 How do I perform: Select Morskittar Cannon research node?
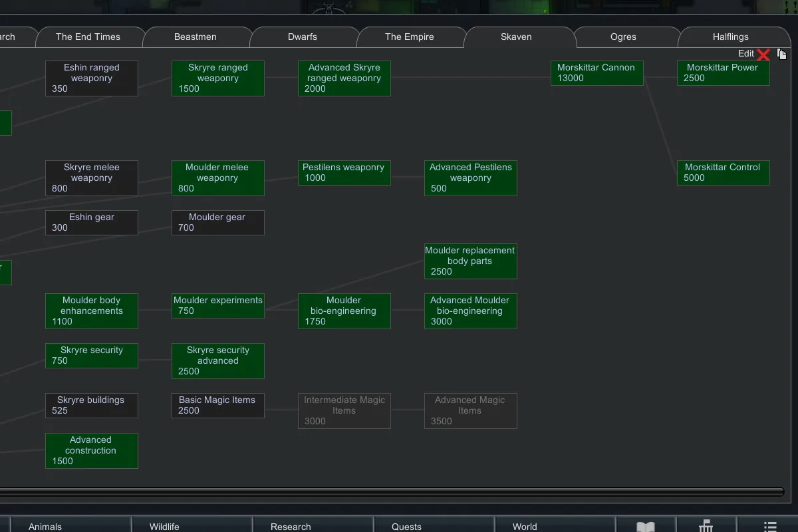pyautogui.click(x=597, y=73)
